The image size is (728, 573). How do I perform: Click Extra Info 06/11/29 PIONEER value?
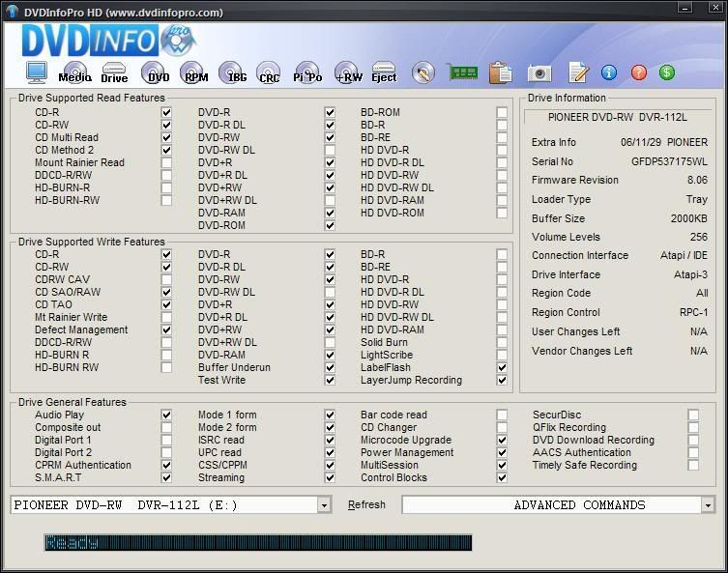coord(664,142)
